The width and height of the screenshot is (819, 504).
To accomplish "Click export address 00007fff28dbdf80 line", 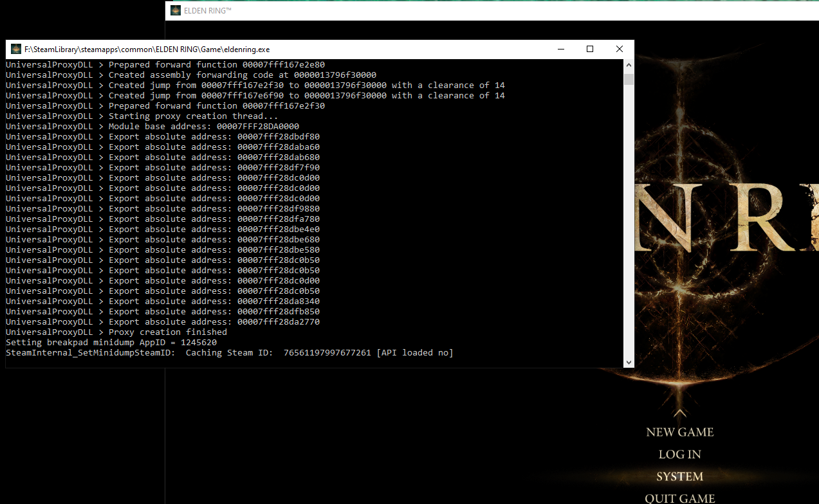I will [163, 137].
